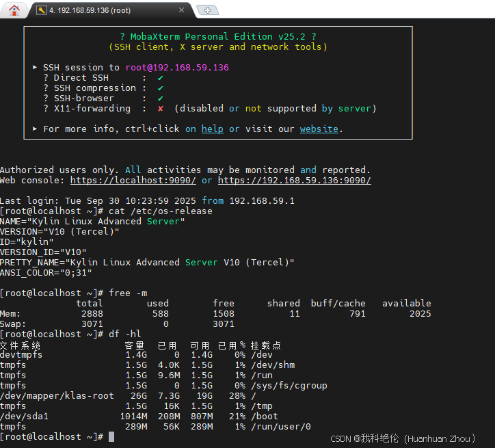Click the Swap total value 3071
Screen dimensions: 495x448
[x=92, y=324]
